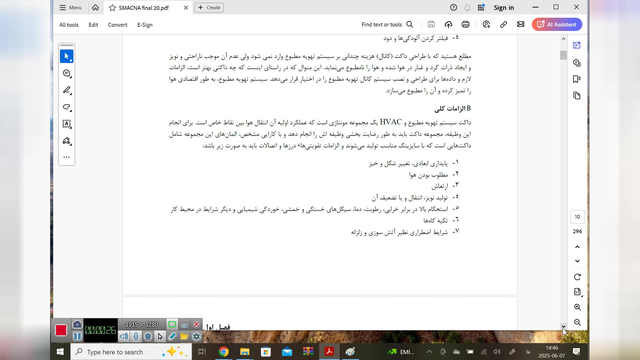This screenshot has height=360, width=640.
Task: Select the highlighter pen tool
Action: 67,90
